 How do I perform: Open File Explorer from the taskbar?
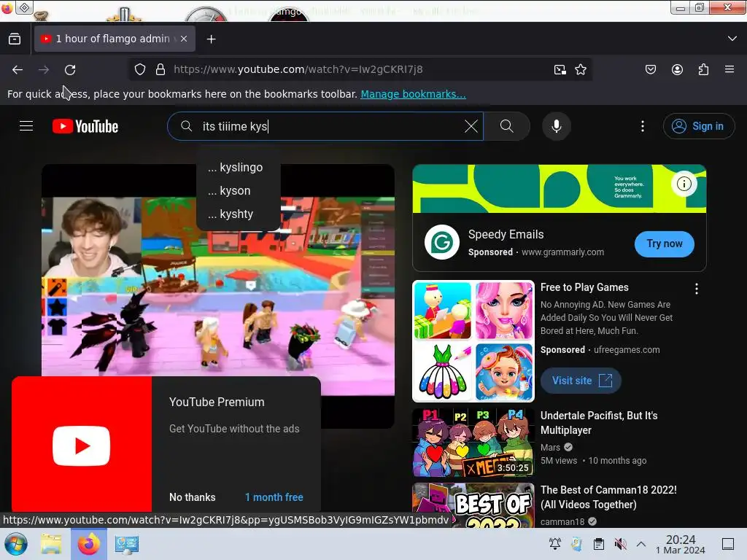click(x=51, y=544)
